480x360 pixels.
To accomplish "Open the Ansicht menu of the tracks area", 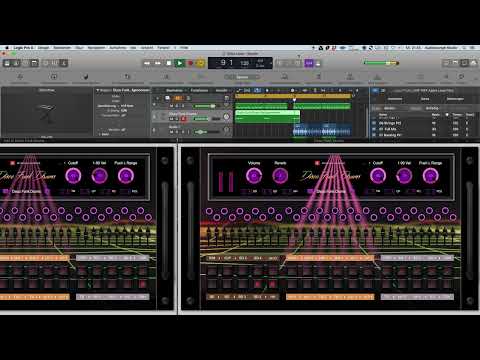I will click(221, 90).
